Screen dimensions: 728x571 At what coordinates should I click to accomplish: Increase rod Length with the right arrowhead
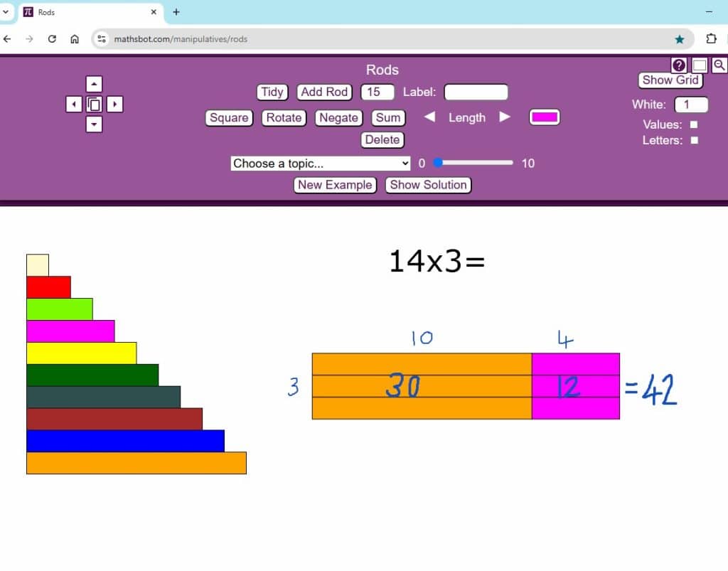pos(505,117)
